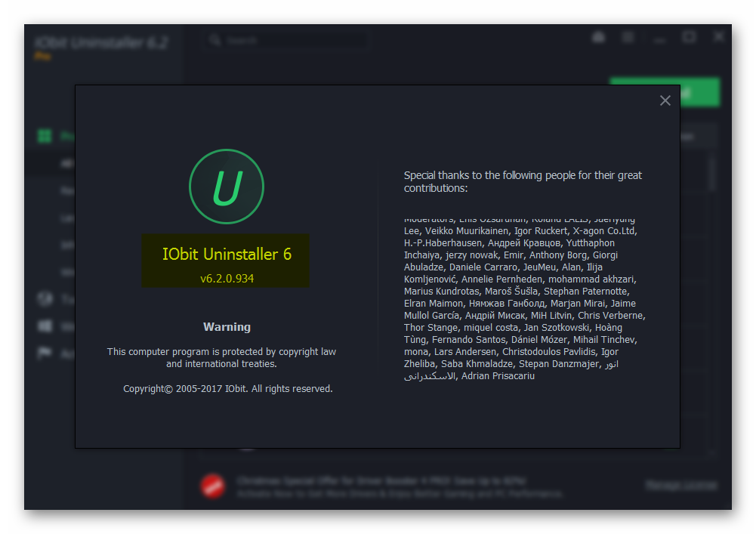Click the name "Igor Ruckert" in credits
Screen dimensions: 756x534
coord(541,231)
